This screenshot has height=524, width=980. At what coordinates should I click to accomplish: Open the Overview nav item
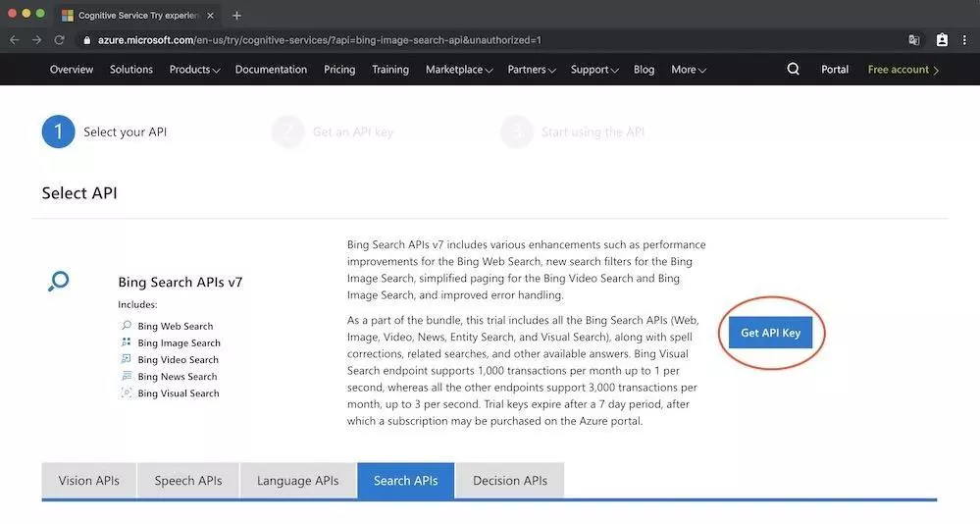[72, 70]
